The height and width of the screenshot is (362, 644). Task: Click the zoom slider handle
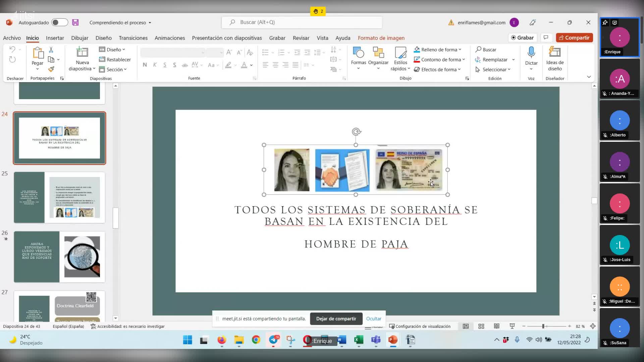pyautogui.click(x=543, y=326)
